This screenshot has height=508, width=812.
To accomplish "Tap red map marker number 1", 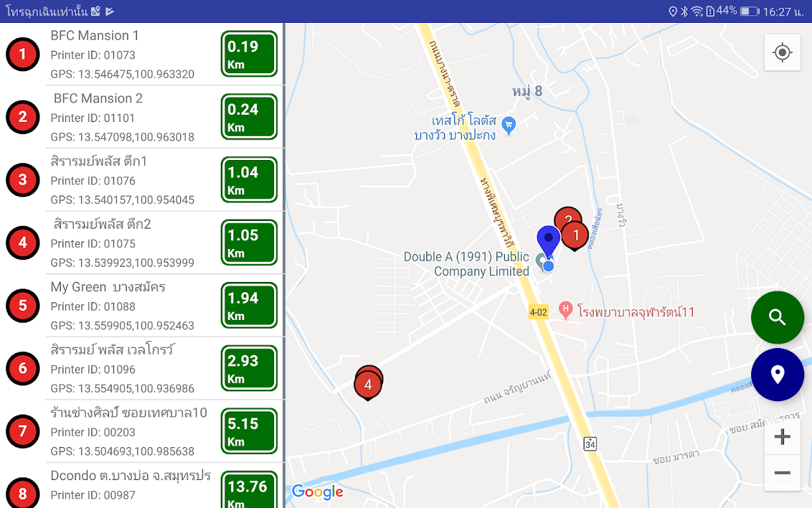I will tap(575, 236).
